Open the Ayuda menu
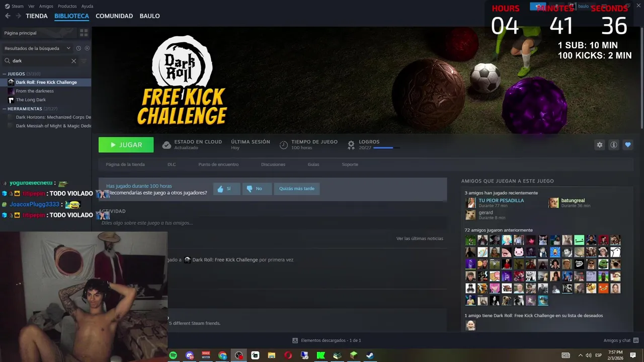 [x=88, y=6]
